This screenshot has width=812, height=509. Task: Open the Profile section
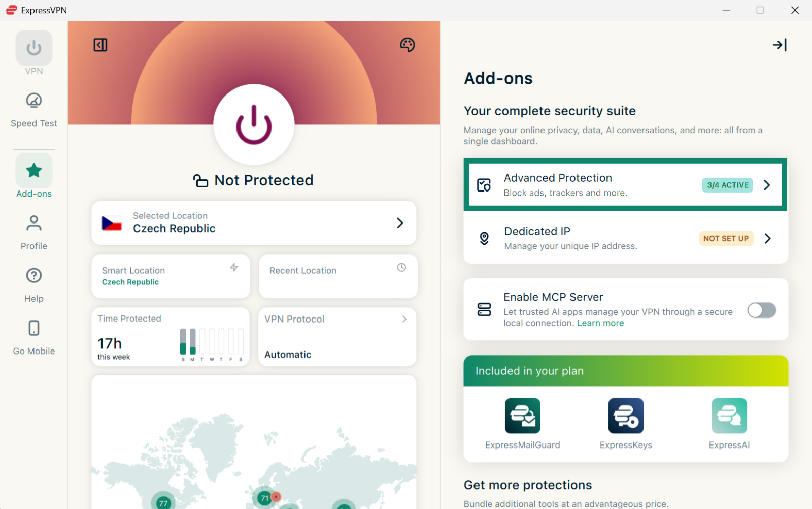[34, 233]
